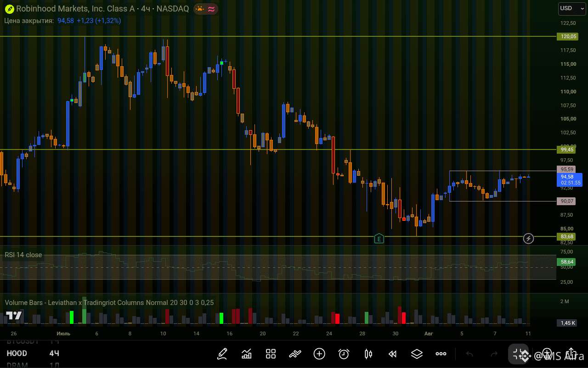Select the 99,45 price level label
The height and width of the screenshot is (368, 588).
coord(566,149)
